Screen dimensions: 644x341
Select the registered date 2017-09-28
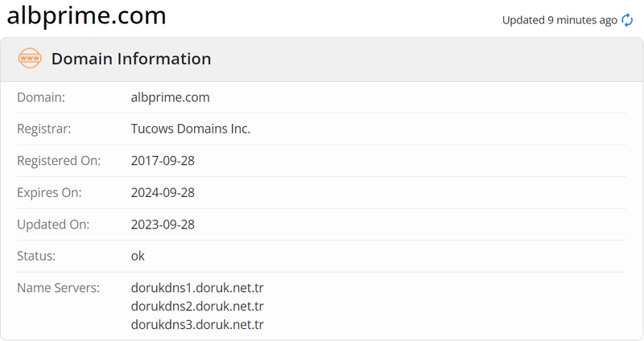(x=163, y=160)
